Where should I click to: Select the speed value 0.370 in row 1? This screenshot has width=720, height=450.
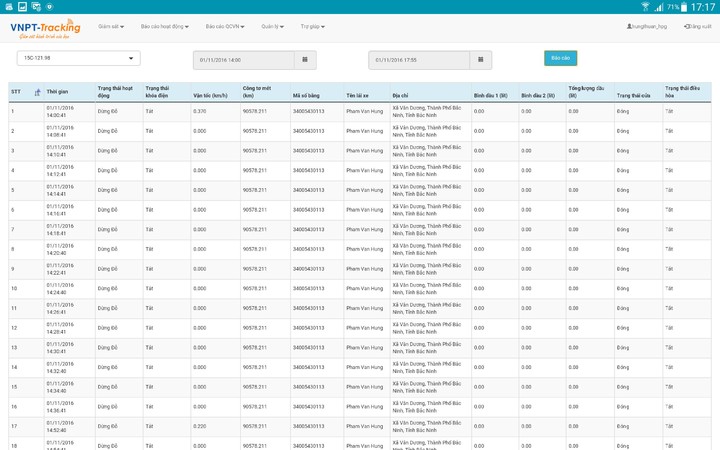(x=199, y=111)
